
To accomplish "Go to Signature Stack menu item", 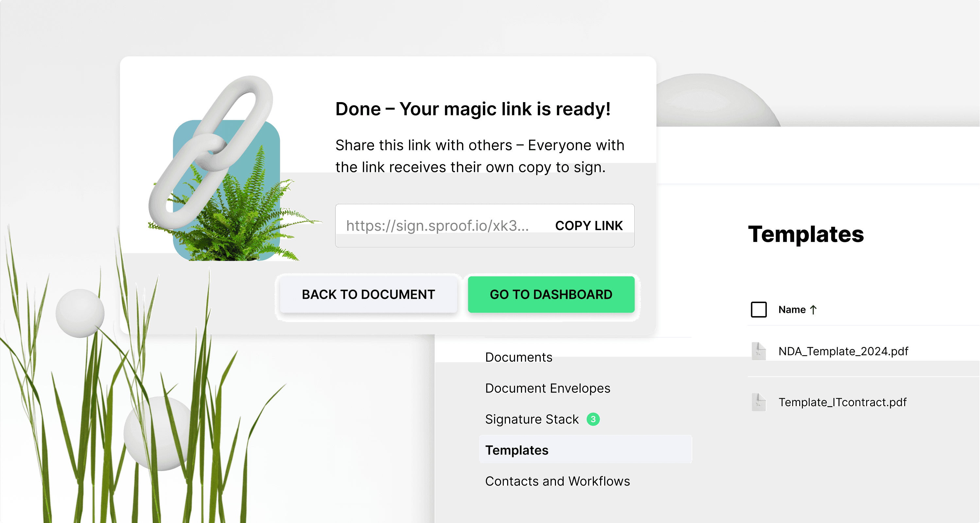I will coord(532,419).
